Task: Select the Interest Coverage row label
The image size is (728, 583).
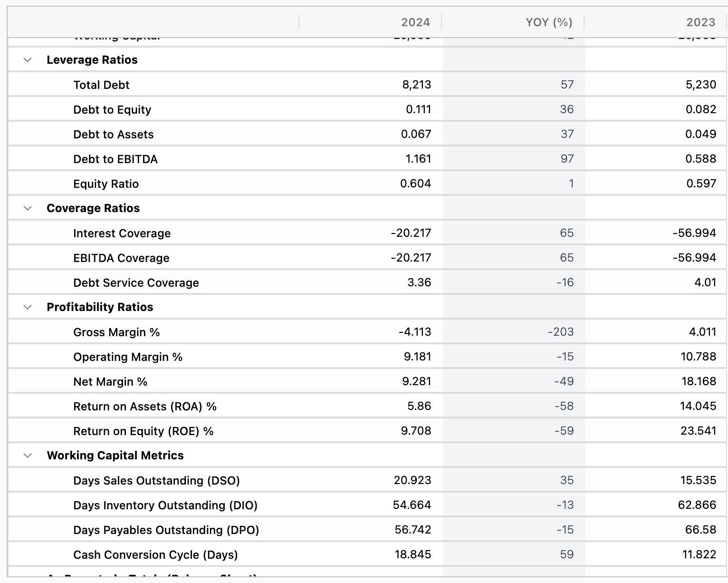Action: tap(122, 233)
